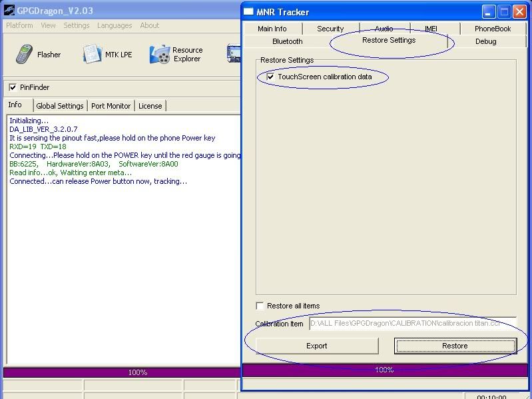This screenshot has height=399, width=532.
Task: Select the Audio tab
Action: (x=384, y=29)
